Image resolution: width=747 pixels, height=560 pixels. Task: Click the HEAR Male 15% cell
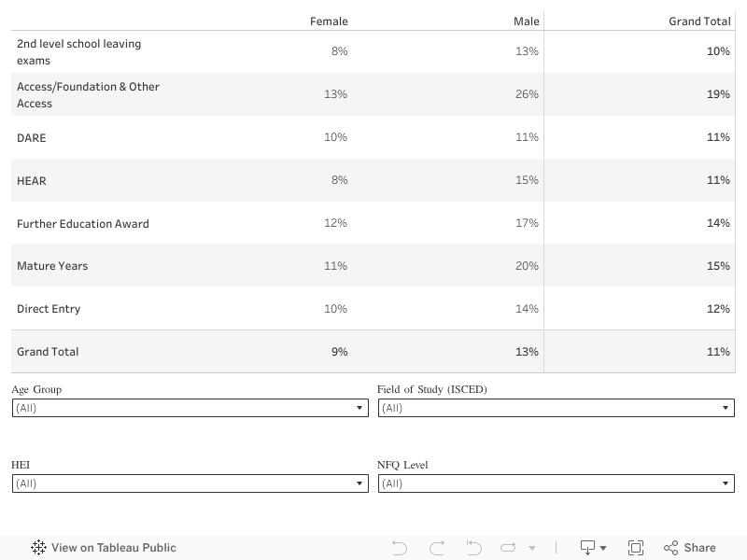tap(527, 180)
